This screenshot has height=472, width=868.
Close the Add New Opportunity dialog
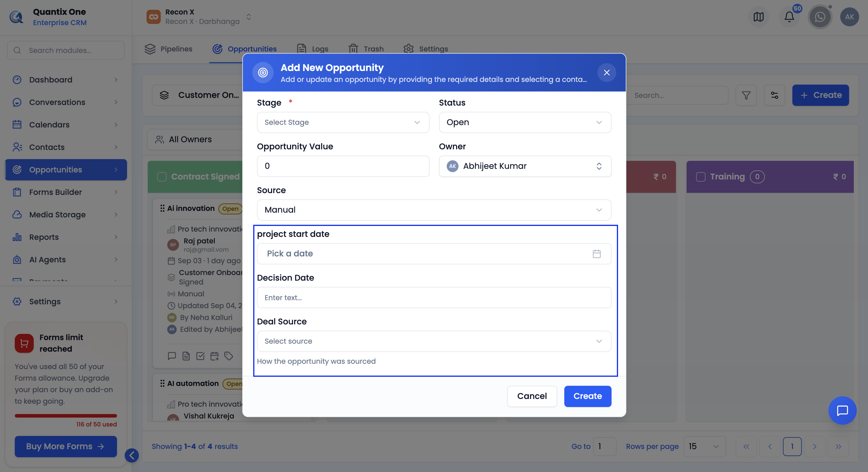pyautogui.click(x=607, y=72)
